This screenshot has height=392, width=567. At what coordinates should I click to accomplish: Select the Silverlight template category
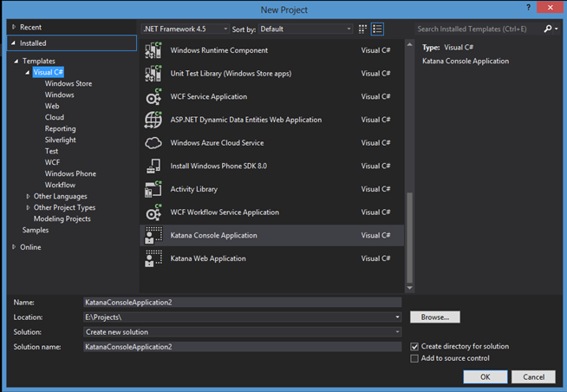(60, 140)
